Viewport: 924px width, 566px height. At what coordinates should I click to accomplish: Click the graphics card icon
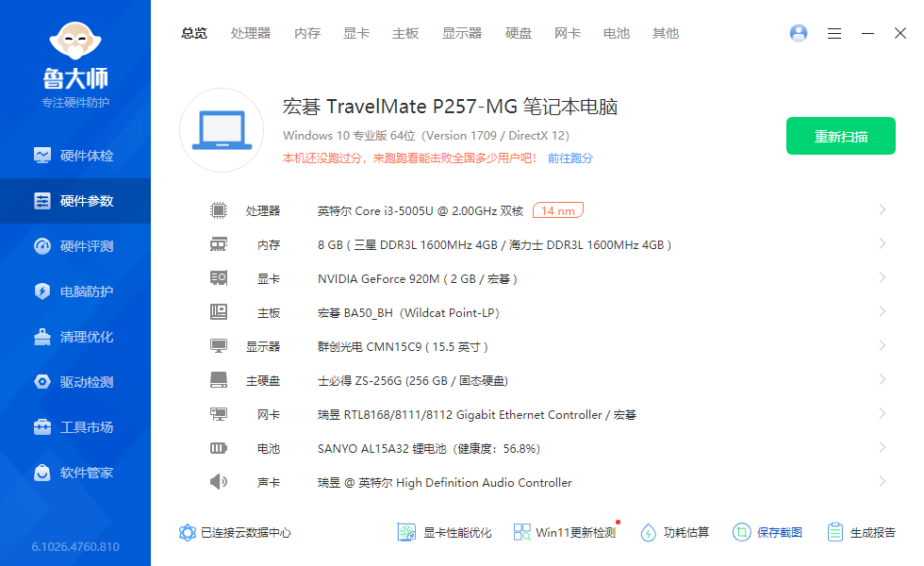tap(219, 277)
